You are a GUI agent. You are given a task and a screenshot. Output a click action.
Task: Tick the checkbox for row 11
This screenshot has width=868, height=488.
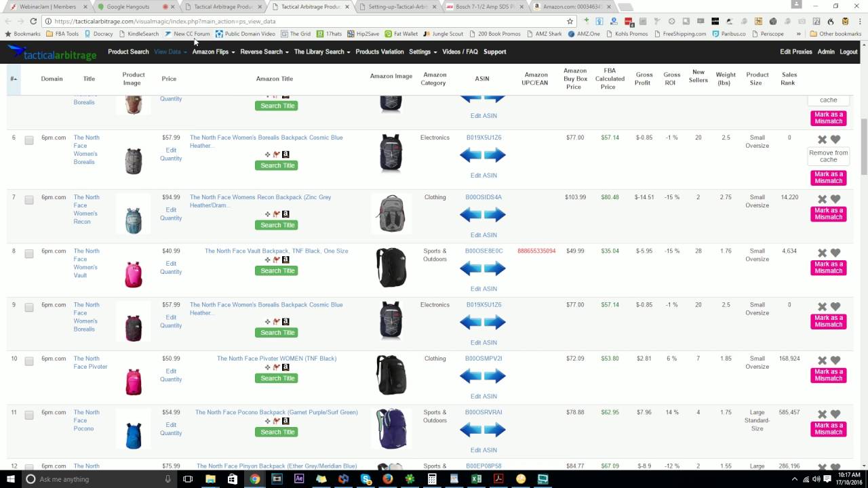pos(29,415)
